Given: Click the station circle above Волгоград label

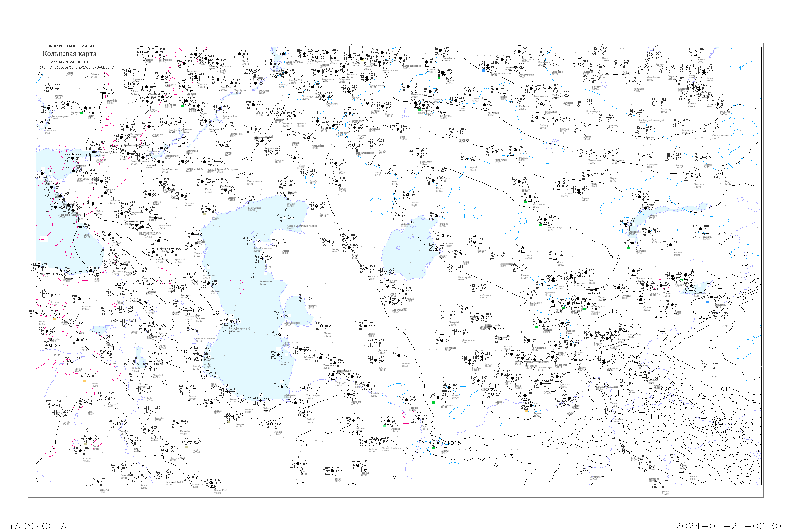Looking at the screenshot, I should (x=184, y=143).
